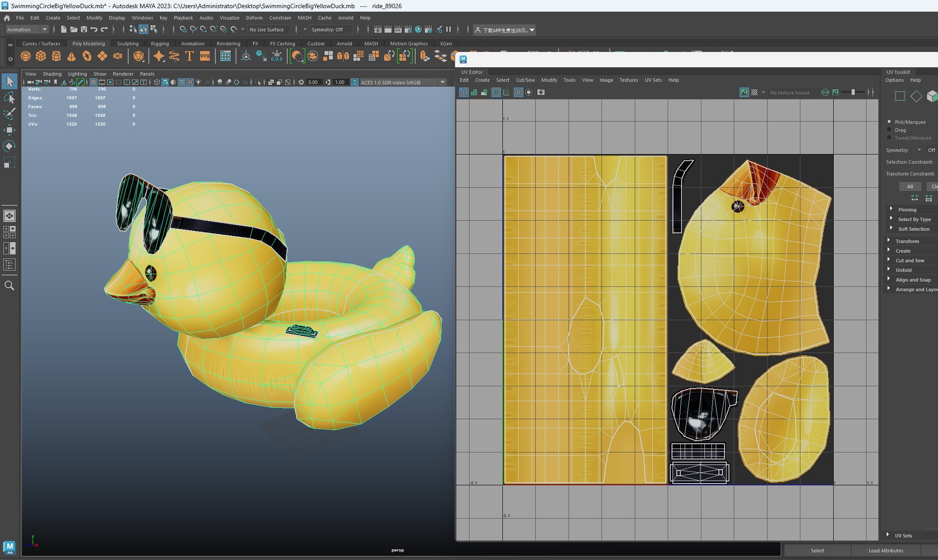Create a polygon cone from the shelf
Image resolution: width=938 pixels, height=560 pixels.
[72, 56]
